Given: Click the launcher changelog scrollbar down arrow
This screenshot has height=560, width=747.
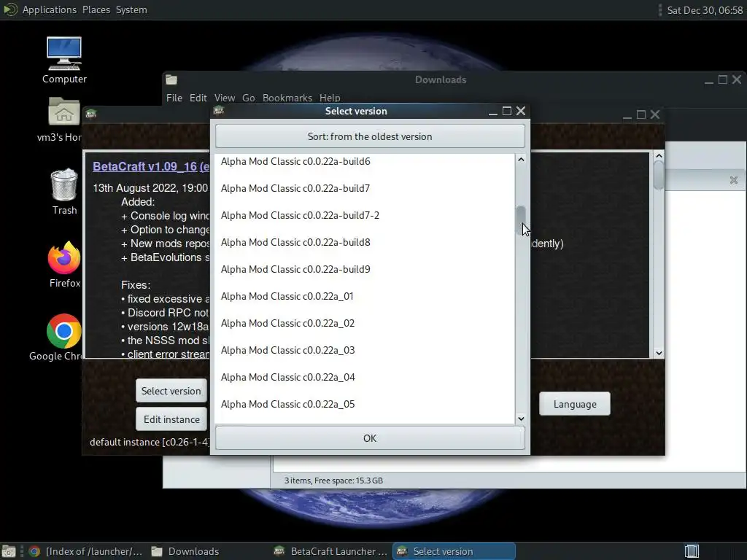Looking at the screenshot, I should [659, 353].
